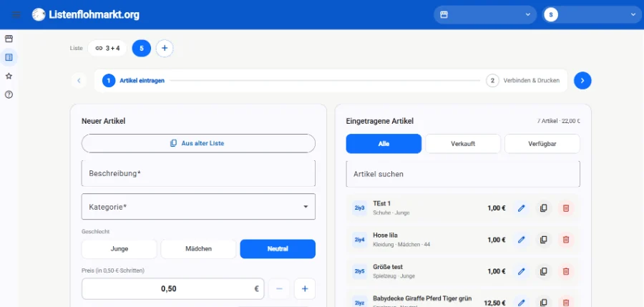This screenshot has height=307, width=644.
Task: Click Hose lila article title
Action: click(x=385, y=235)
